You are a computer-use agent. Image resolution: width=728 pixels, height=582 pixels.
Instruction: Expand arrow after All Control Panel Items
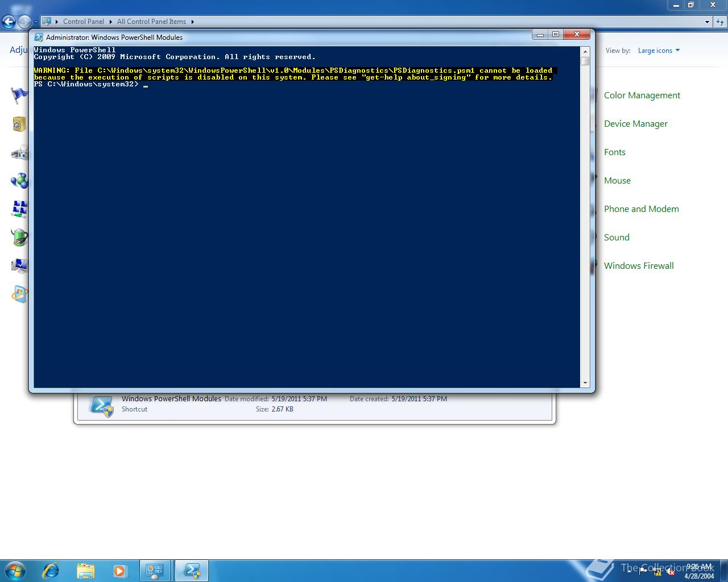click(x=192, y=22)
